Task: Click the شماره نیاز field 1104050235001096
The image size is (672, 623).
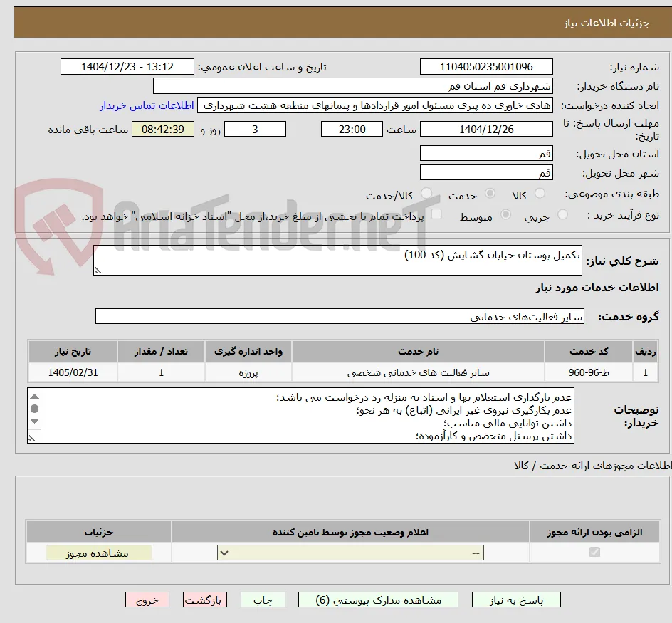Action: point(486,67)
